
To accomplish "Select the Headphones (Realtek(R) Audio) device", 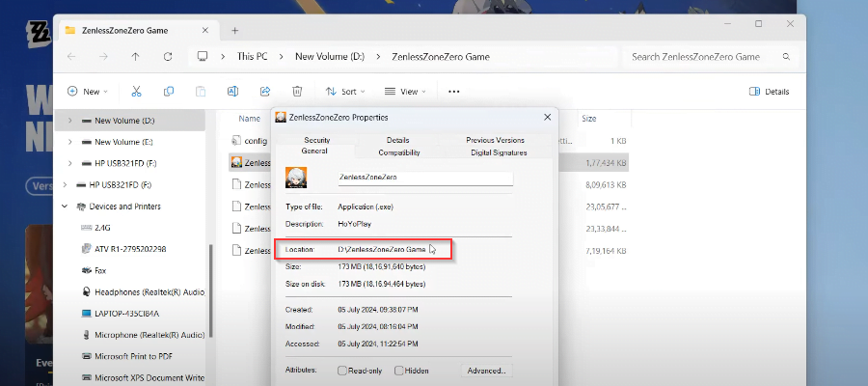I will [143, 291].
